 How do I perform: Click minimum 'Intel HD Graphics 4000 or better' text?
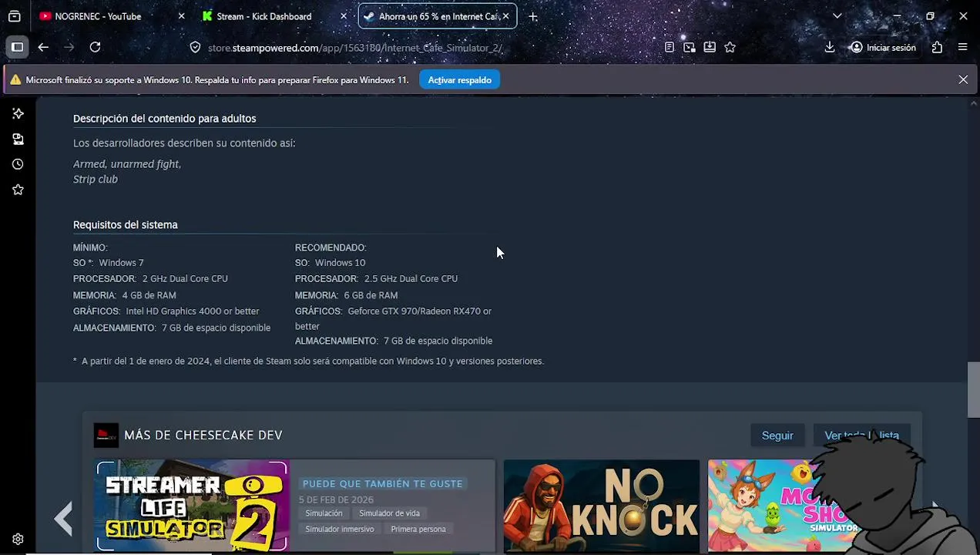click(193, 311)
